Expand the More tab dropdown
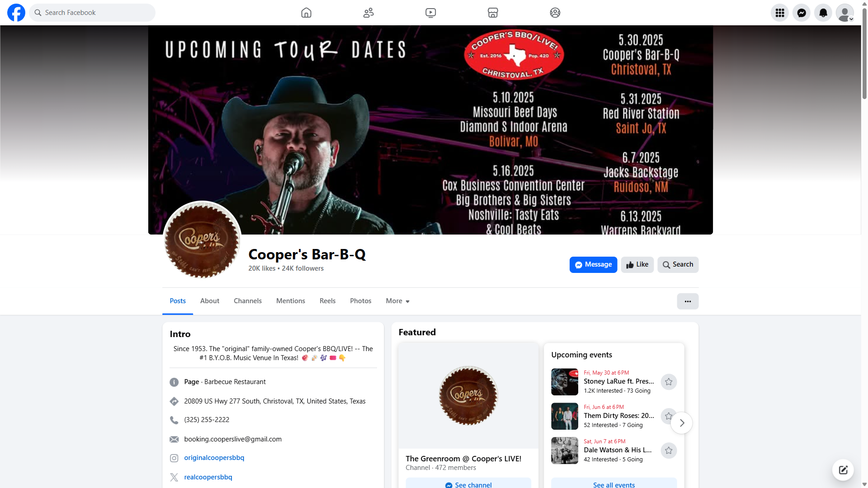This screenshot has height=488, width=868. point(398,301)
